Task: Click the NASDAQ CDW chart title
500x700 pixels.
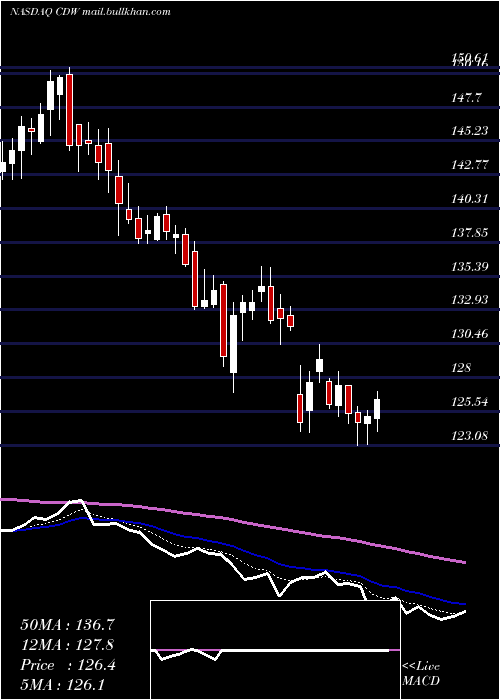Action: click(x=90, y=12)
